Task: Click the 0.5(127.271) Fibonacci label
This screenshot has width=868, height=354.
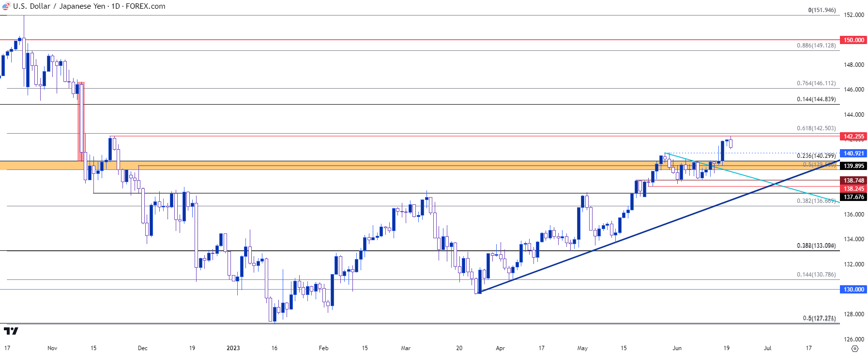Action: click(x=819, y=319)
